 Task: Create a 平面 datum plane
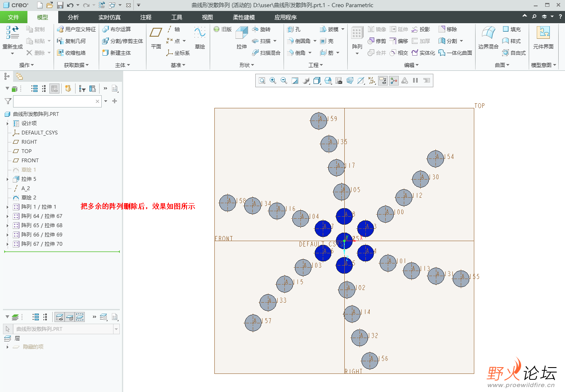[156, 38]
